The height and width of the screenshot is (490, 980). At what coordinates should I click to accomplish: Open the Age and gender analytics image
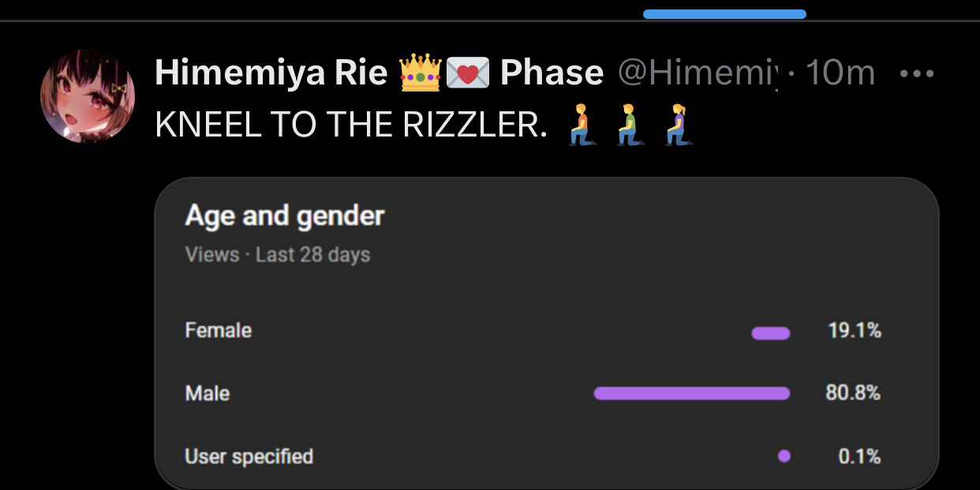tap(546, 334)
